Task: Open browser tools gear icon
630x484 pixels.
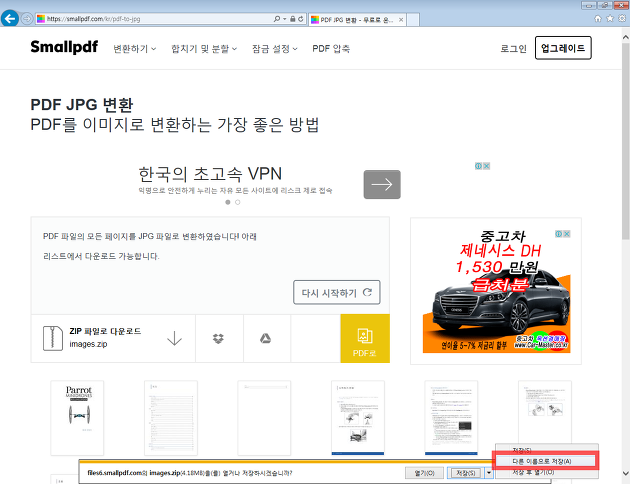Action: (622, 18)
